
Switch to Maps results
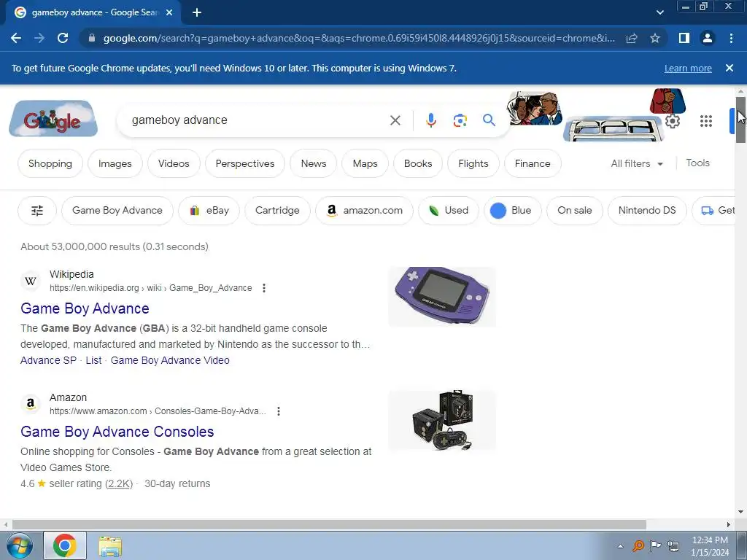point(365,163)
